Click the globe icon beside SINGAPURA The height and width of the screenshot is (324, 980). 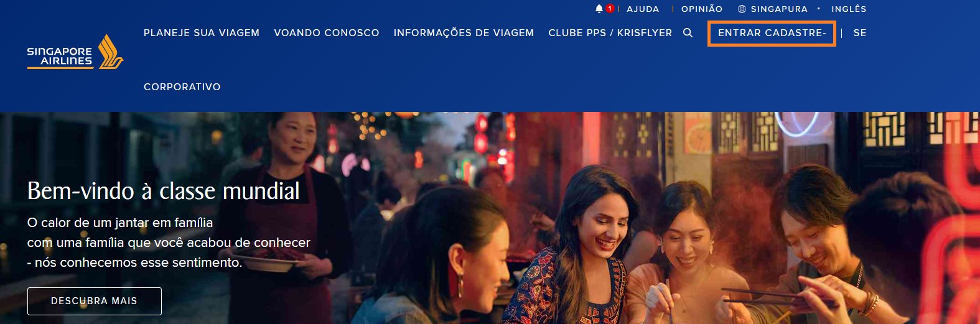tap(742, 9)
